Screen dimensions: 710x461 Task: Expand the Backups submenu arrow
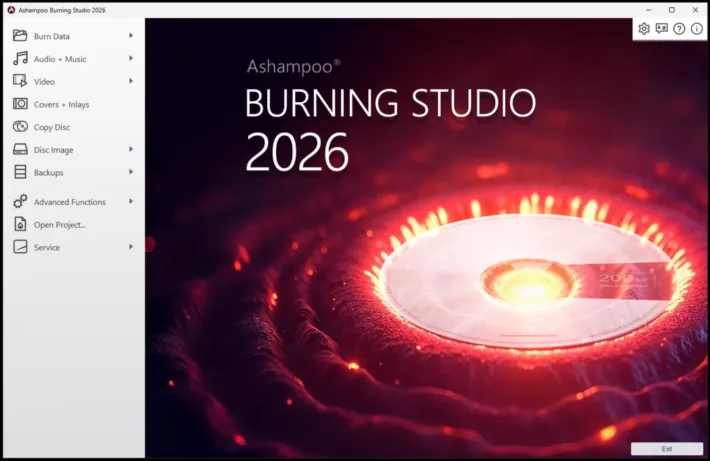(x=131, y=172)
